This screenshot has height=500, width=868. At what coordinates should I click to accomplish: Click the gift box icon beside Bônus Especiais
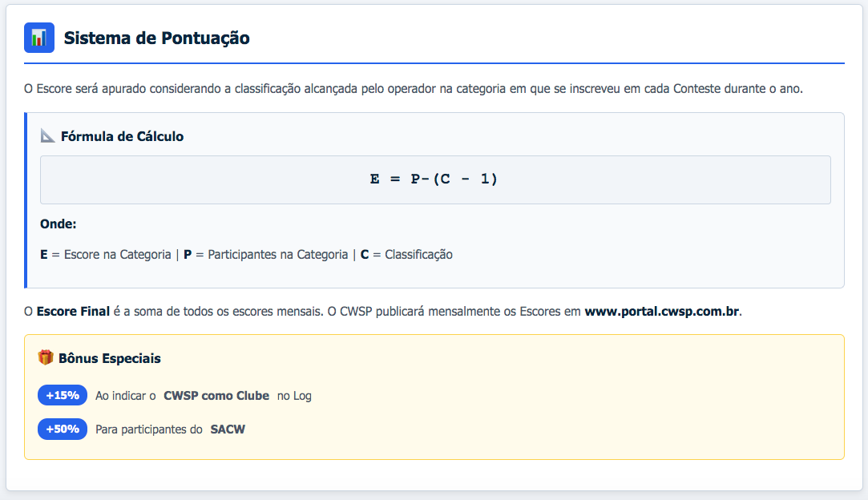click(46, 357)
